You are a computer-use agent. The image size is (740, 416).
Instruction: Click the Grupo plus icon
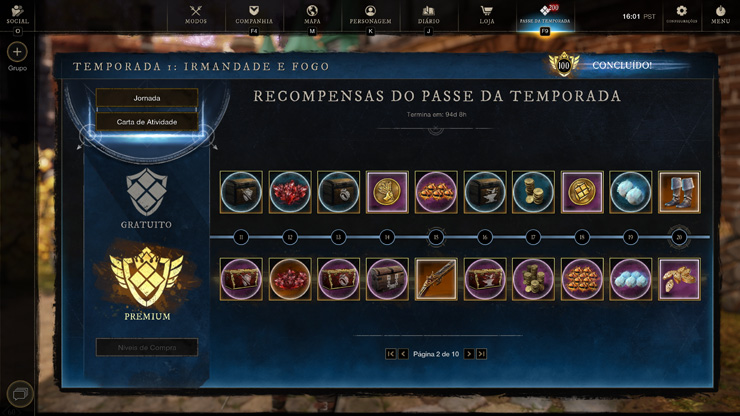pyautogui.click(x=17, y=52)
